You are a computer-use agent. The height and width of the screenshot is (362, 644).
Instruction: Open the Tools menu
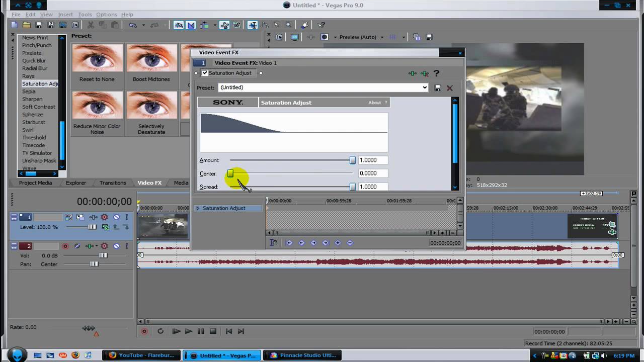click(85, 15)
